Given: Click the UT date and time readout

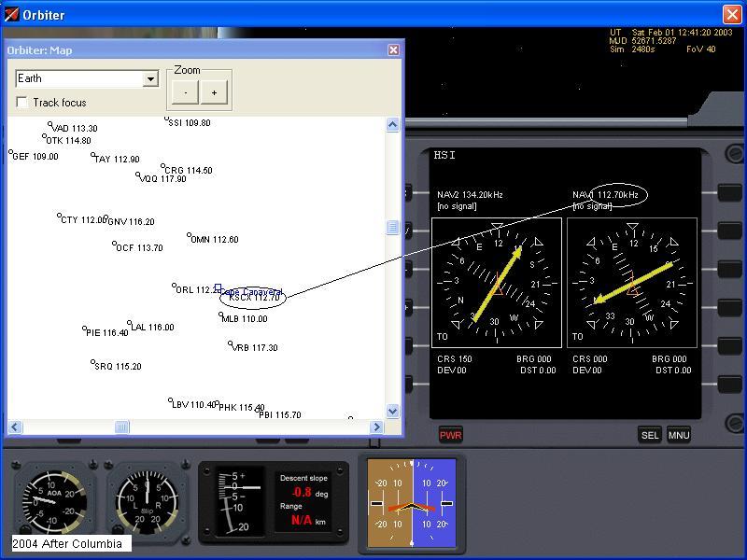Looking at the screenshot, I should tap(670, 33).
